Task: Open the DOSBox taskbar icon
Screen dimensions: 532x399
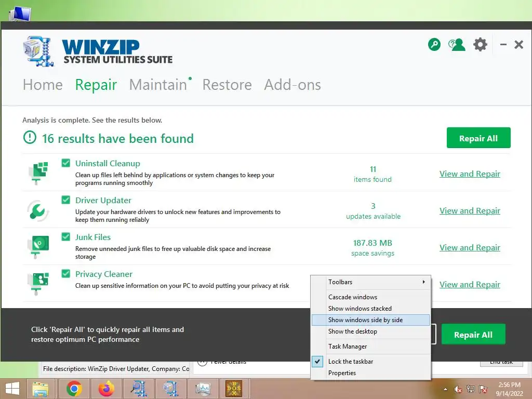Action: pyautogui.click(x=234, y=389)
